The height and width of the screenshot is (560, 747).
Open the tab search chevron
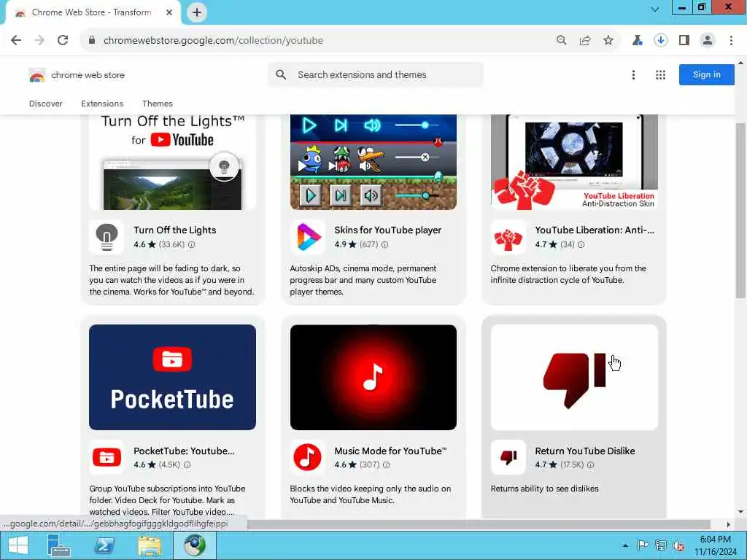coord(655,9)
